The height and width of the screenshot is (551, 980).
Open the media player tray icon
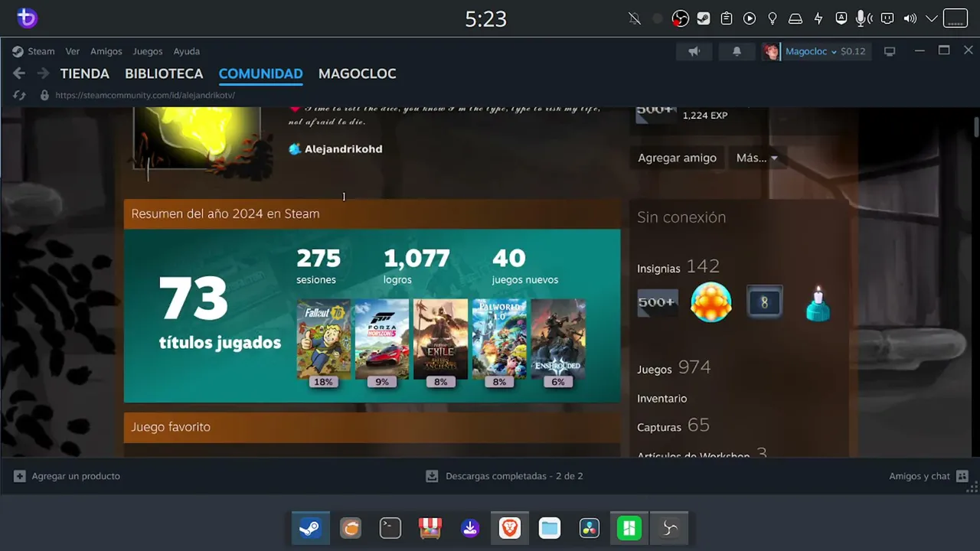coord(750,18)
